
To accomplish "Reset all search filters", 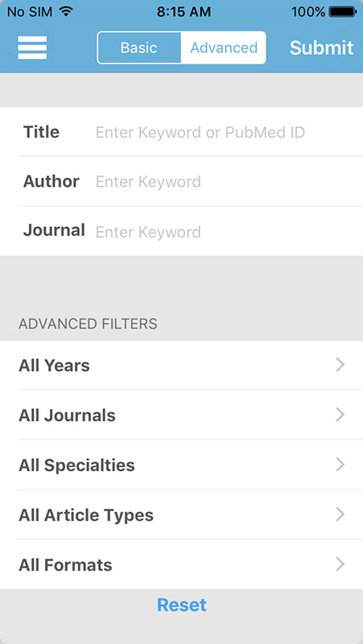I will (182, 605).
